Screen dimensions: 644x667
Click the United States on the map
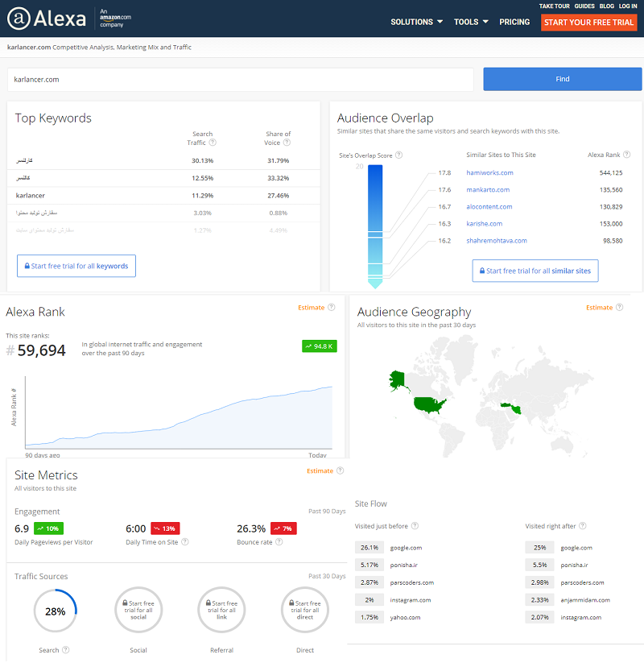point(430,405)
